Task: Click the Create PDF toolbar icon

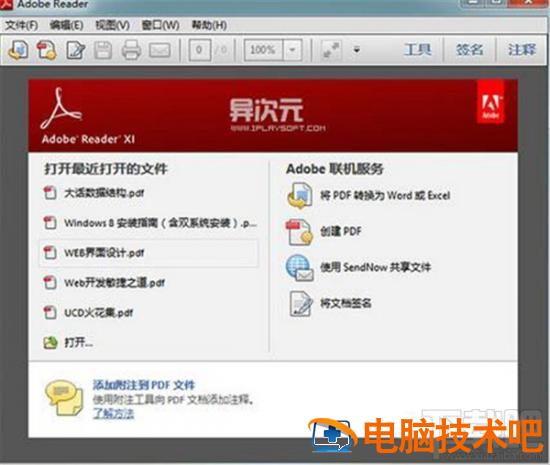Action: click(x=47, y=50)
